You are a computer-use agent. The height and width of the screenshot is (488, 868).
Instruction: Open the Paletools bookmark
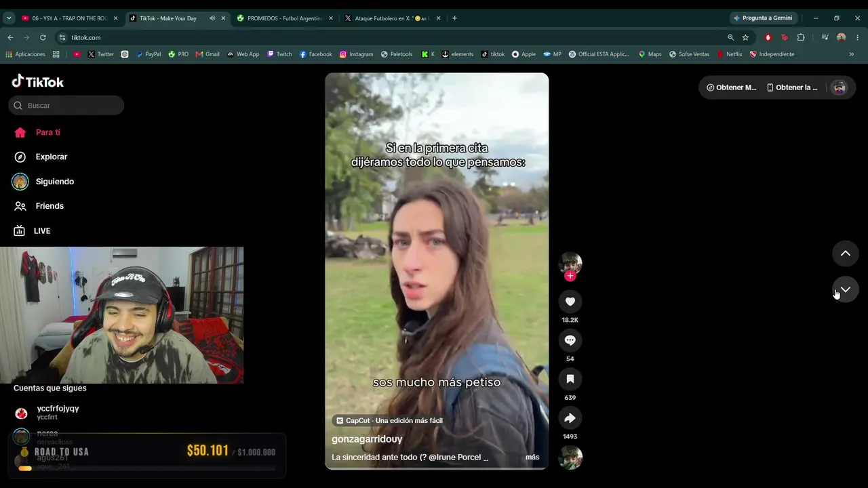[x=396, y=54]
